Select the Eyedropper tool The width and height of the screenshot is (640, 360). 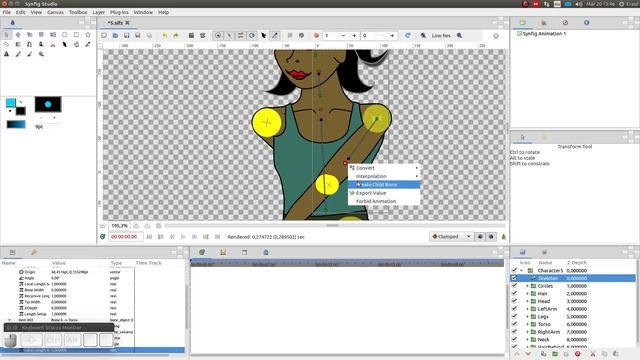click(x=88, y=44)
